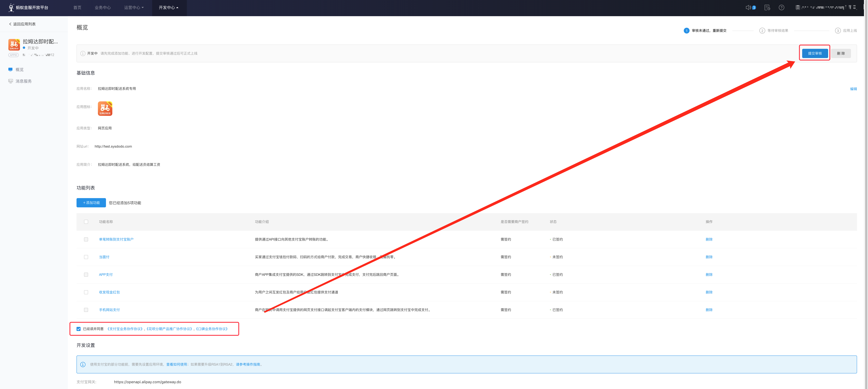Screen dimensions: 868x389
Task: Click the gateway URL https://openapi.alipay.com/gateway.do
Action: pyautogui.click(x=148, y=382)
